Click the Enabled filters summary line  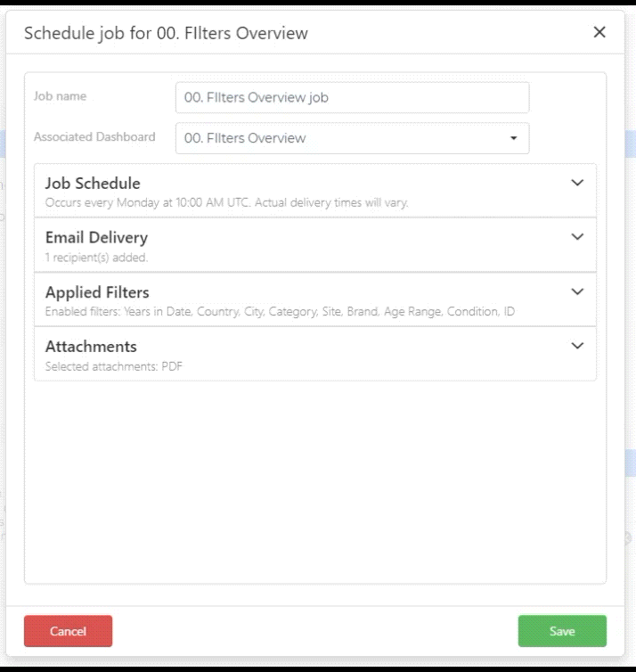click(280, 312)
